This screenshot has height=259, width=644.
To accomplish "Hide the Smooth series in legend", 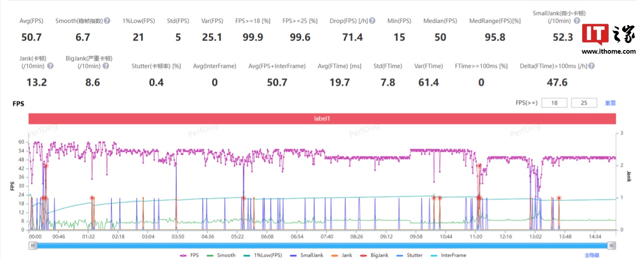I will coord(221,255).
